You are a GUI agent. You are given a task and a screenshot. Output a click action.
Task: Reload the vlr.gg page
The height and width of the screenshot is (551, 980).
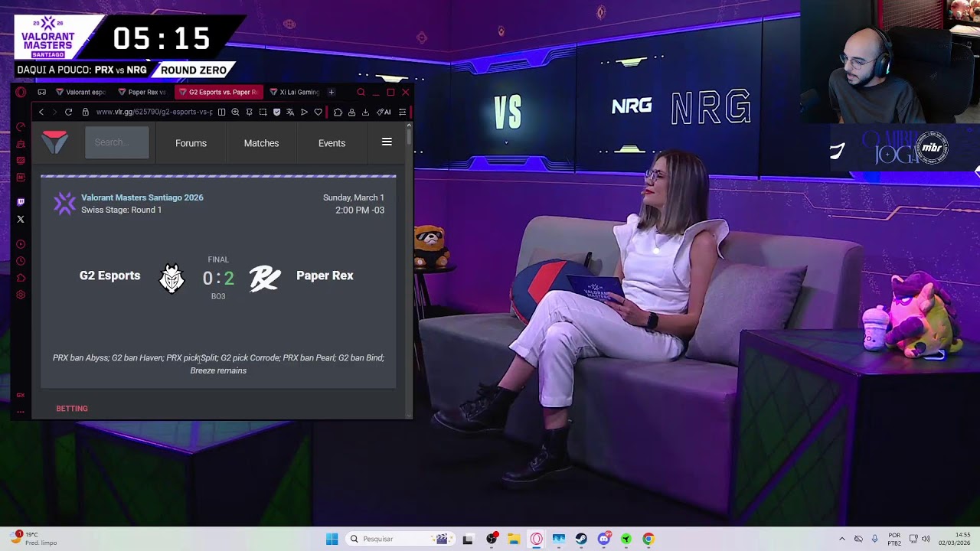68,112
